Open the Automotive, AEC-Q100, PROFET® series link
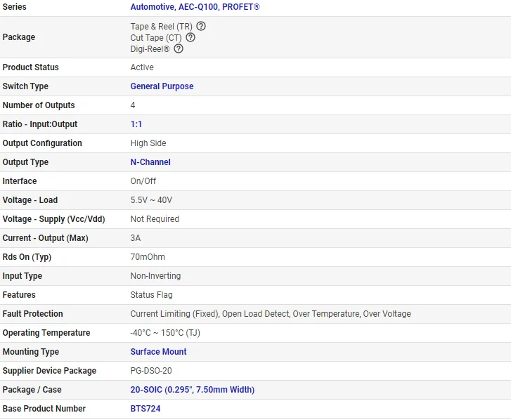Screen dimensions: 511x420 pyautogui.click(x=195, y=7)
